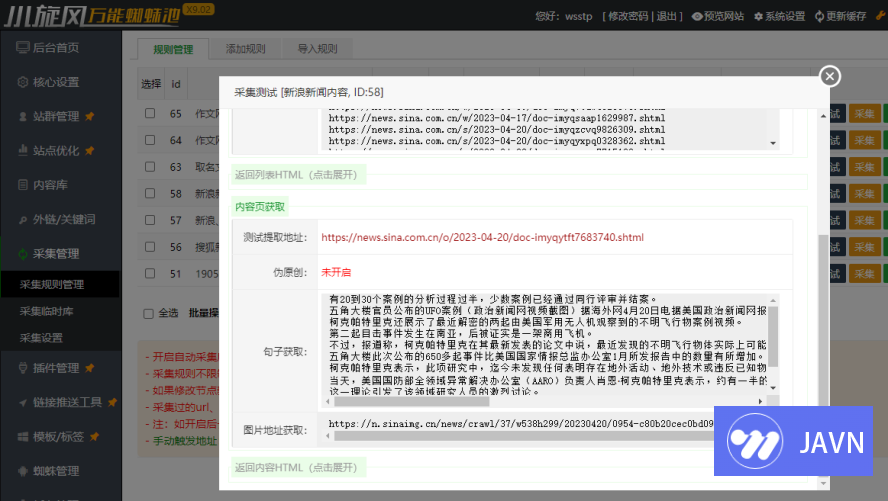Click the 采集管理 green icon

point(23,254)
